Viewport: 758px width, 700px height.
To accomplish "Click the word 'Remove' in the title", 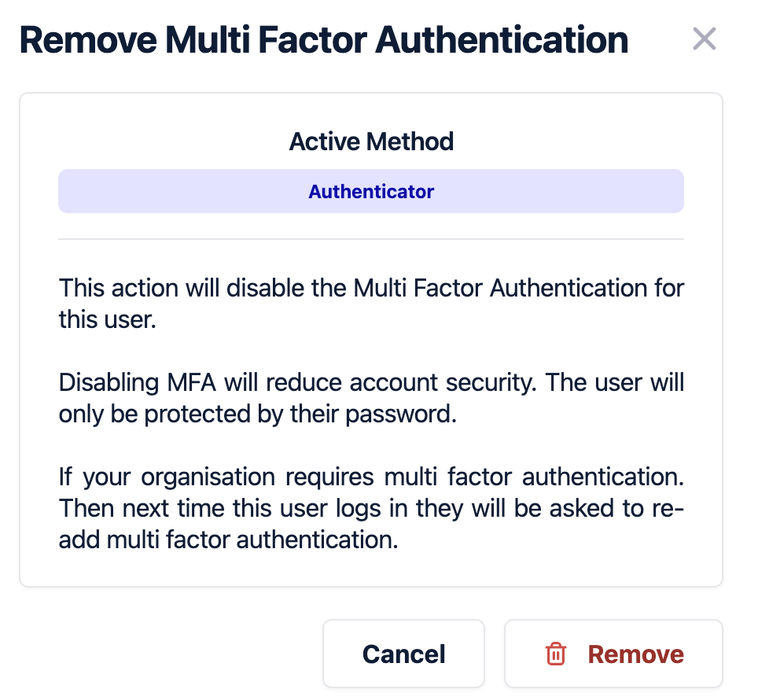I will [x=86, y=40].
